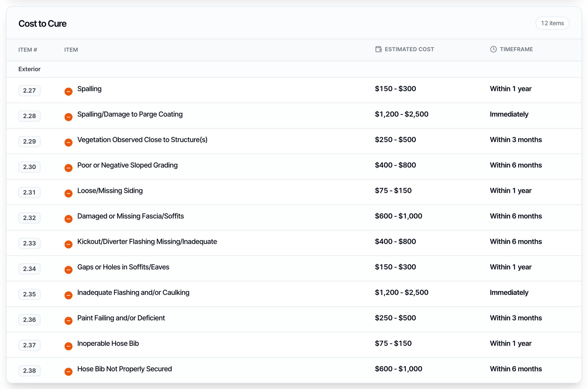The image size is (588, 389).
Task: Click the ITEM # column header
Action: point(28,50)
